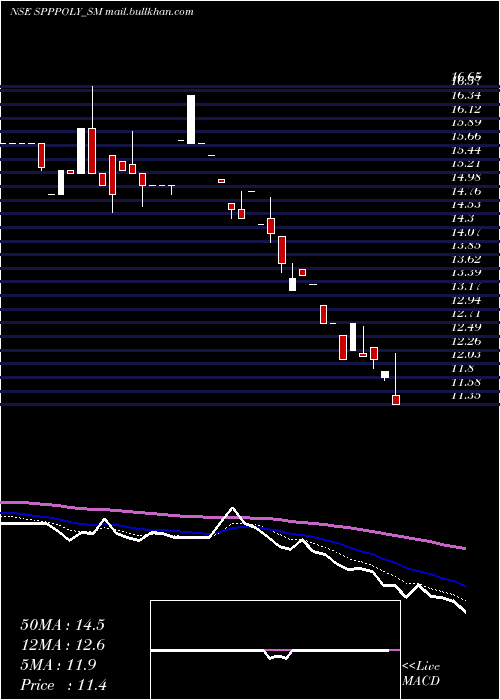Screen dimensions: 500x700
Task: Click the 13.39 axis value
Action: (466, 272)
